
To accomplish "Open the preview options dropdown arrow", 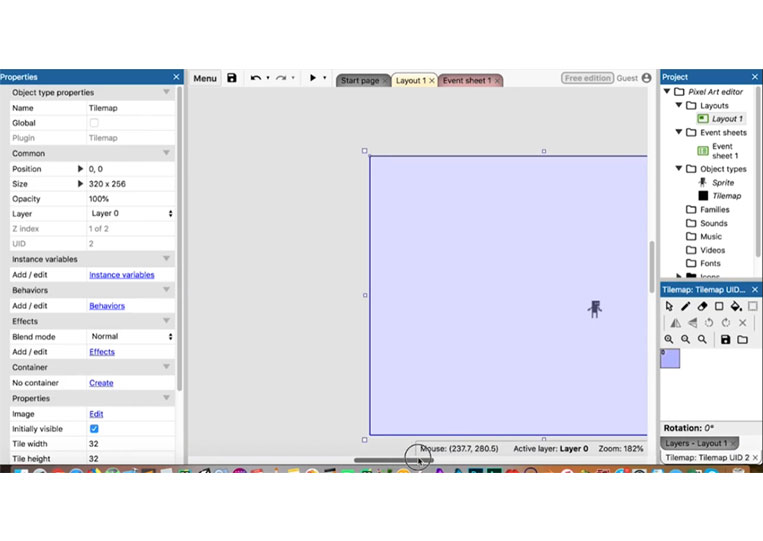I will point(325,78).
